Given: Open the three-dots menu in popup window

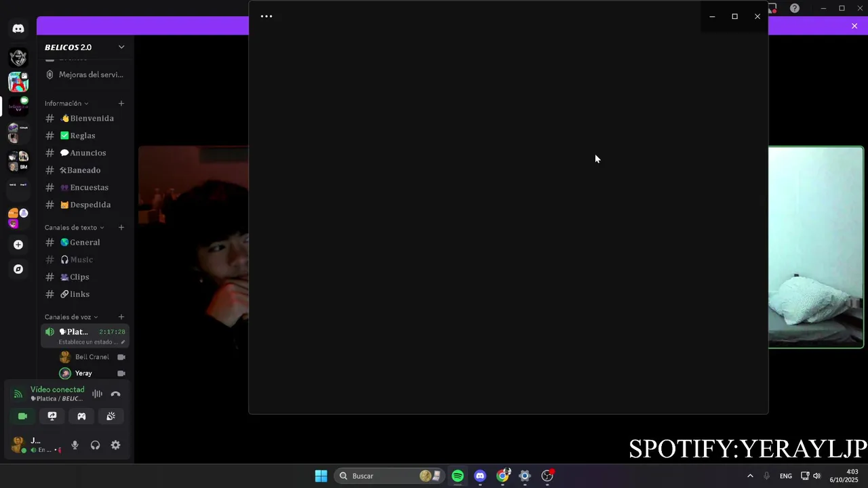Looking at the screenshot, I should [267, 16].
